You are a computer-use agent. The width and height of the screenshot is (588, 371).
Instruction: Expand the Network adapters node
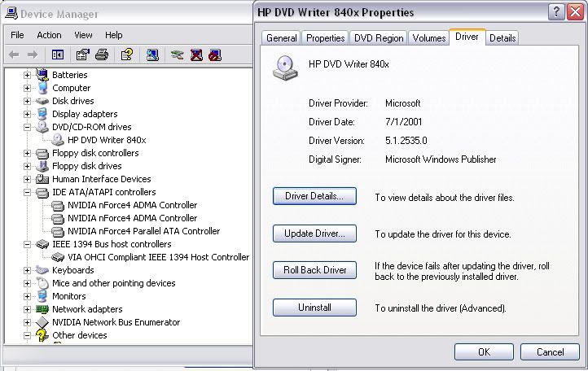pos(27,309)
